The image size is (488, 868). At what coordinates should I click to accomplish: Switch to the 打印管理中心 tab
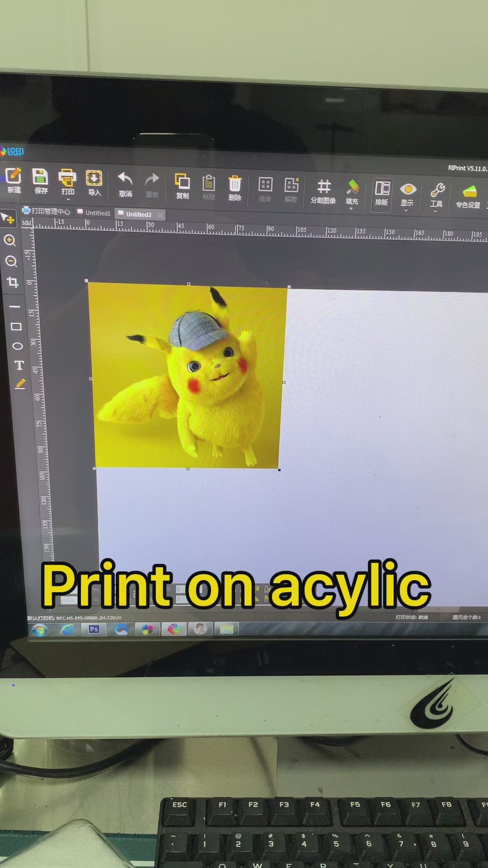tap(46, 211)
